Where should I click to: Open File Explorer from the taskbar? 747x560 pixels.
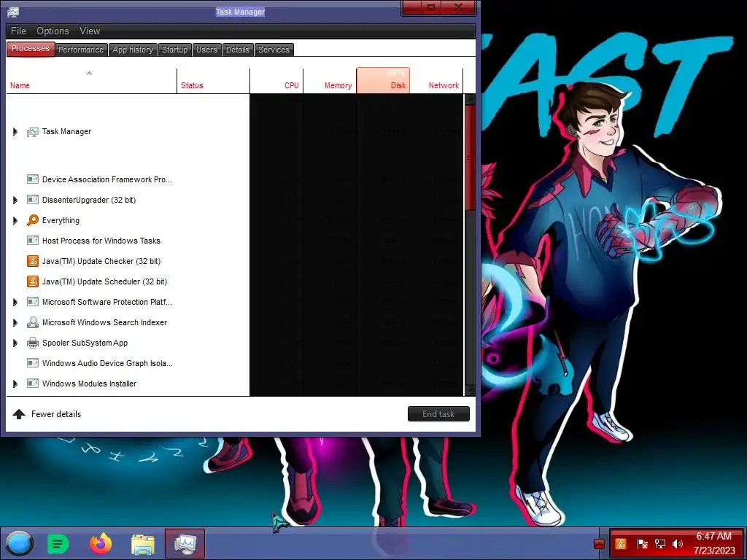coord(143,544)
